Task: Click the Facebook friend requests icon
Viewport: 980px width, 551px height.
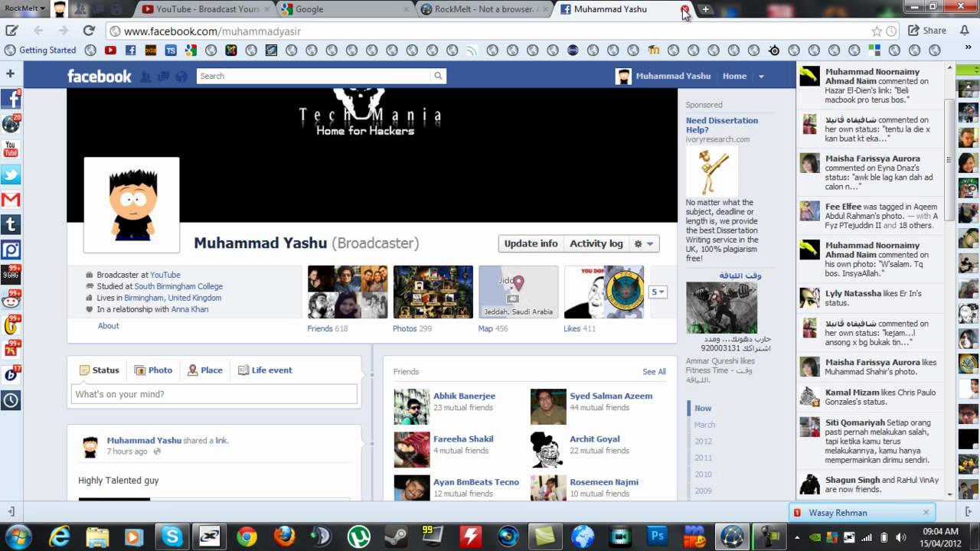Action: click(145, 77)
